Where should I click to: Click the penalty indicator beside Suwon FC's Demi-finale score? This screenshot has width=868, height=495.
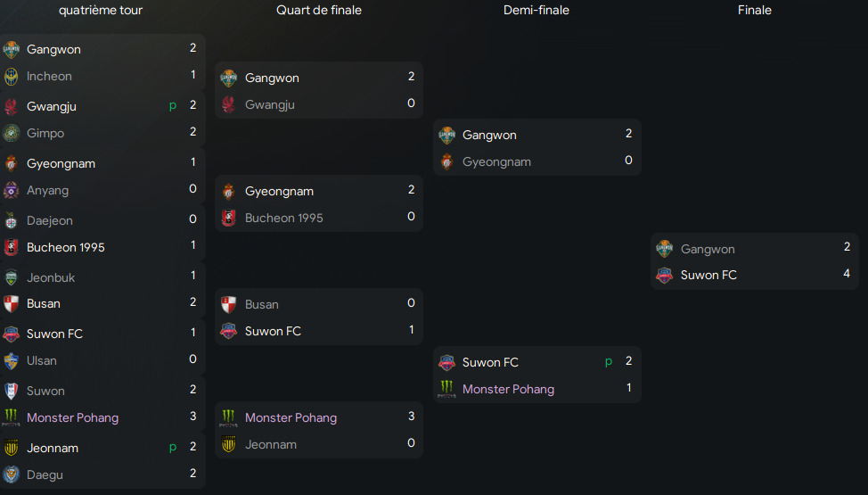point(610,362)
